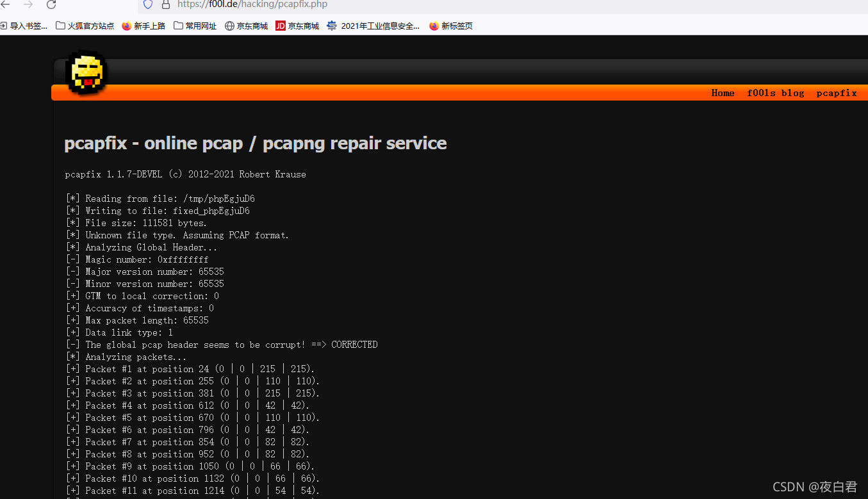Click the 'Packet #5 at position 670' line
Screen dimensions: 868x499
point(193,418)
